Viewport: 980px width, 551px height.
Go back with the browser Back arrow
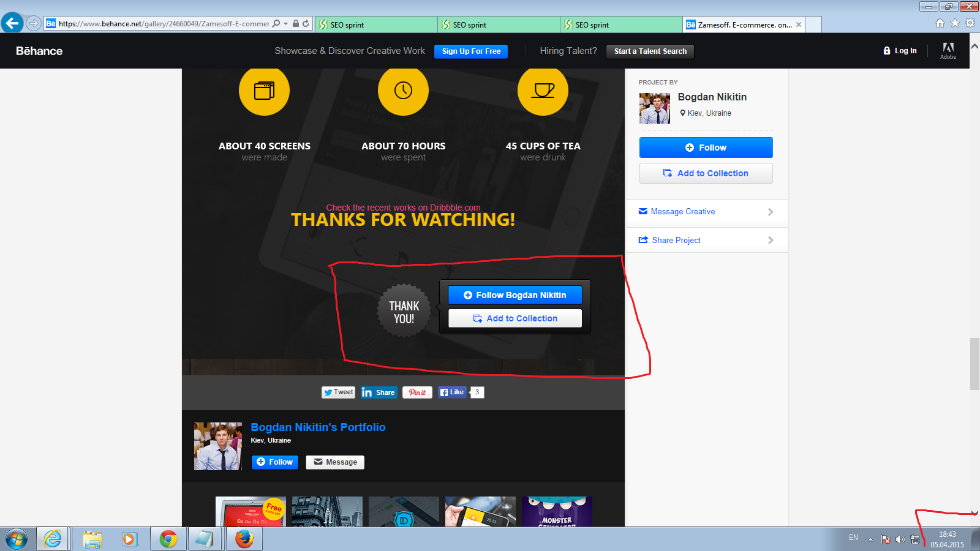pos(12,23)
